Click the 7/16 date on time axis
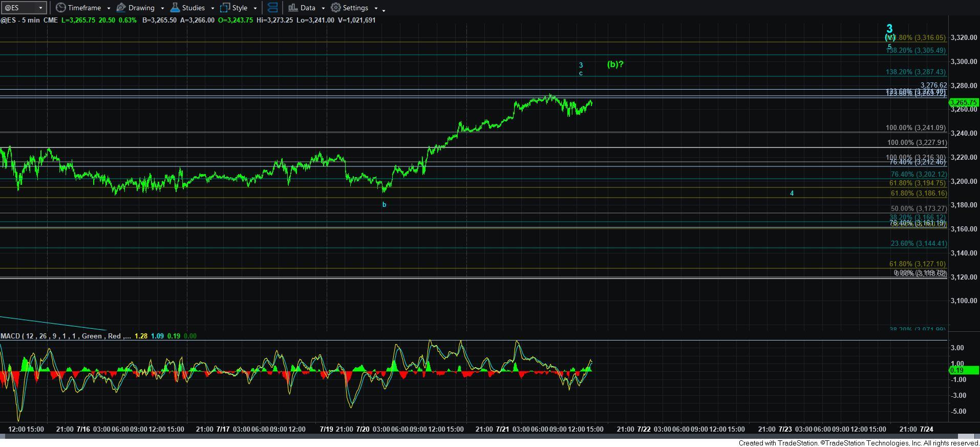The image size is (980, 447). [83, 429]
